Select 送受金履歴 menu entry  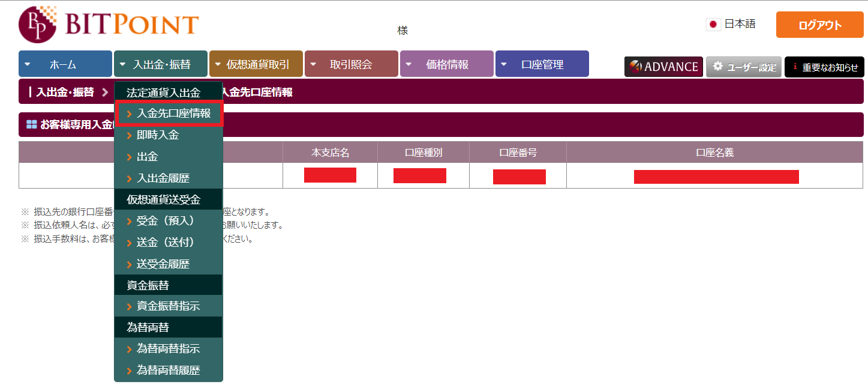(x=169, y=264)
